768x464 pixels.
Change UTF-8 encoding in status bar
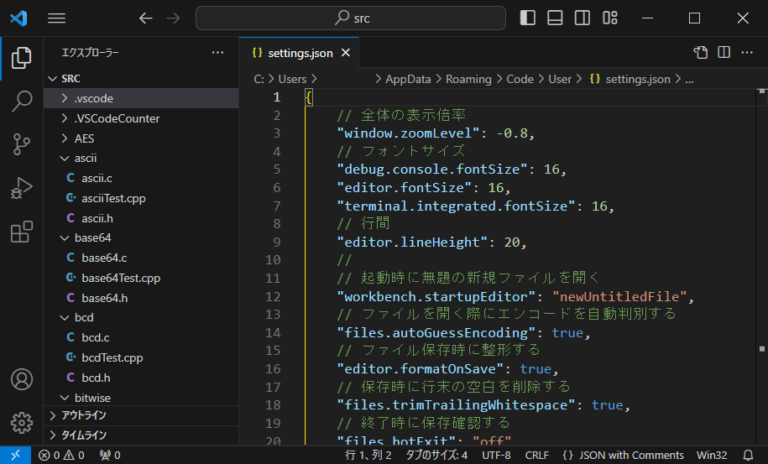point(495,455)
